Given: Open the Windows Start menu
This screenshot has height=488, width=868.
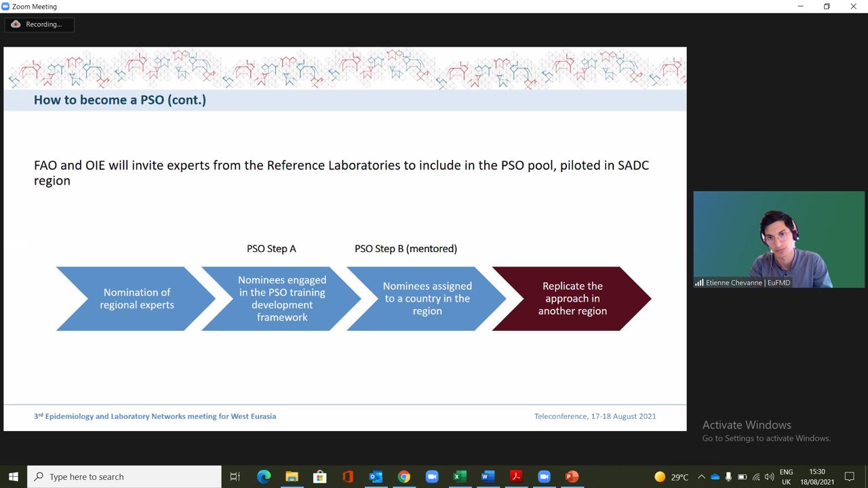Looking at the screenshot, I should 14,476.
